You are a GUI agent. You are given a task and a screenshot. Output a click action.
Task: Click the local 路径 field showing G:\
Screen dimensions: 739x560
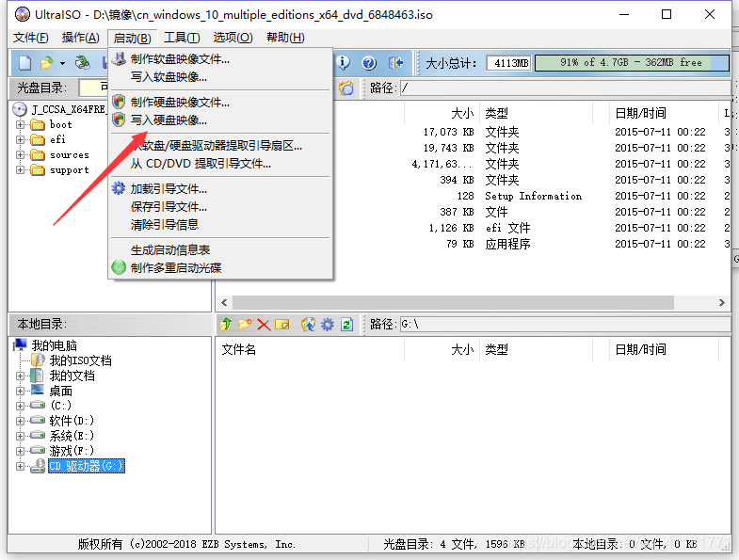point(566,325)
